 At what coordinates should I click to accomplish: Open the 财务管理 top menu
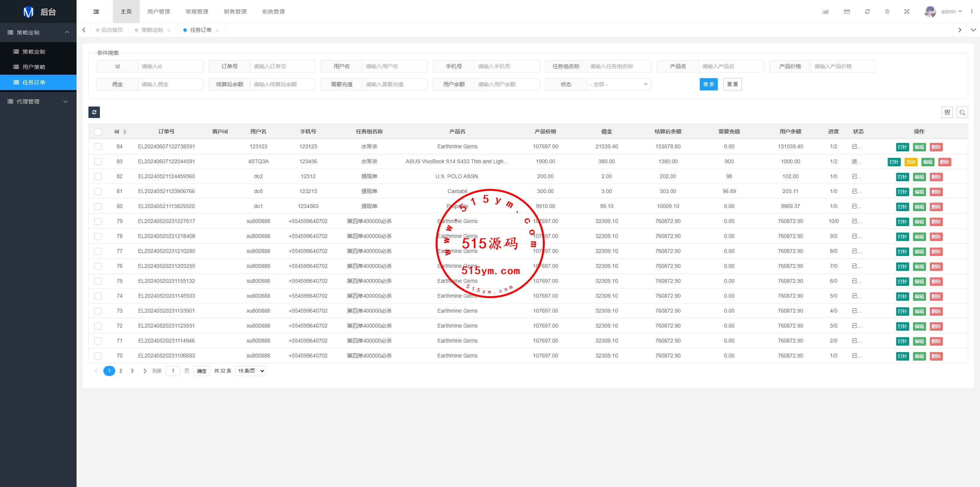click(235, 11)
